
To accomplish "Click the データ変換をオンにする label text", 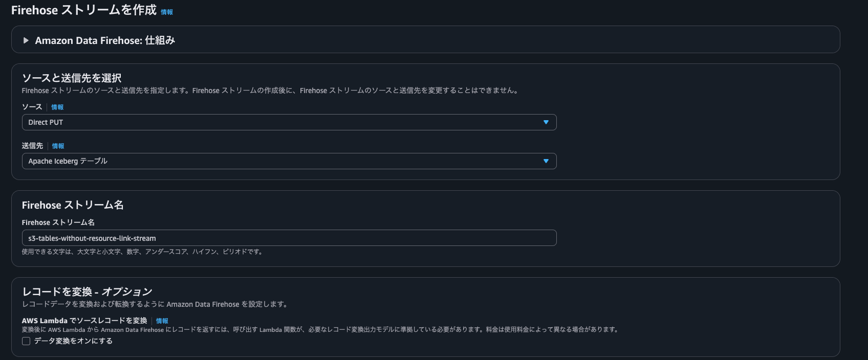I will pyautogui.click(x=73, y=341).
